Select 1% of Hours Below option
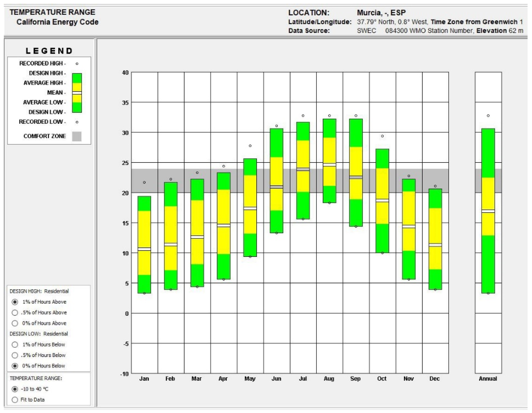532x413 pixels. (x=15, y=345)
